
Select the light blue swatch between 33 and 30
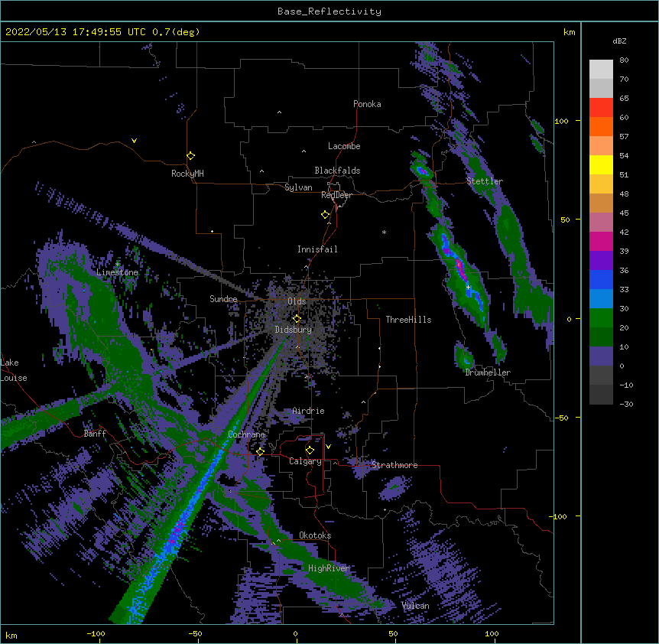pos(601,298)
